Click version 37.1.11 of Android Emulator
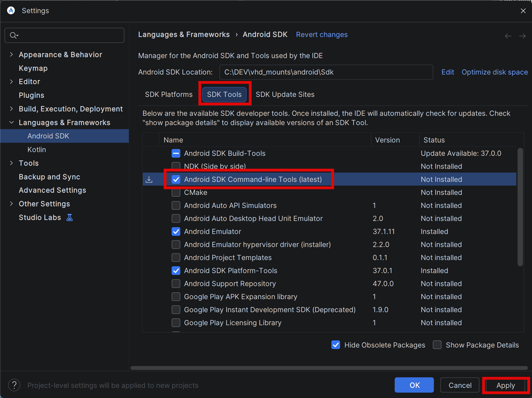532x398 pixels. [x=383, y=231]
